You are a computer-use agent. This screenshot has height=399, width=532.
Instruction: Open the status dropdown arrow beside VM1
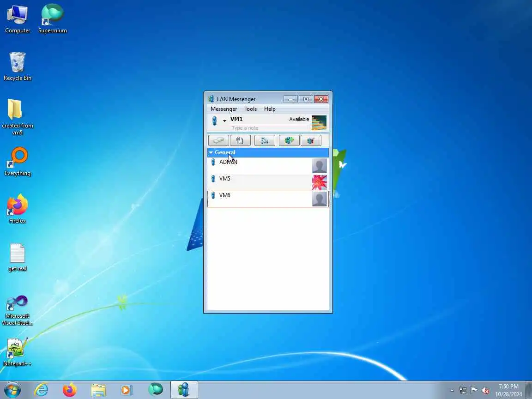224,121
